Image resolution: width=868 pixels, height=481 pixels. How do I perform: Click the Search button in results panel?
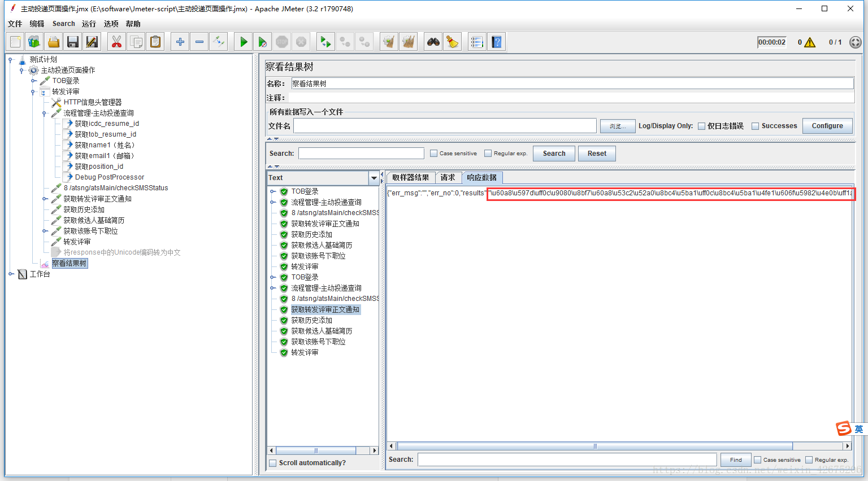[x=554, y=154]
